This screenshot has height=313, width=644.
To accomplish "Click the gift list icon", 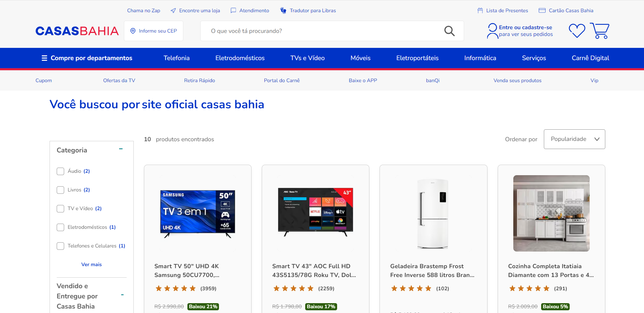I will (480, 11).
